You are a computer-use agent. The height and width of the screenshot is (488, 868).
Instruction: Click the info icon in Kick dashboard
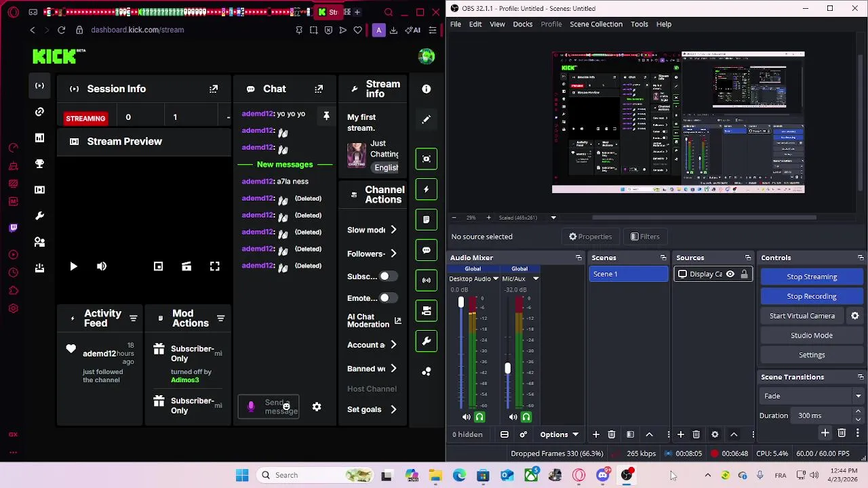[427, 89]
